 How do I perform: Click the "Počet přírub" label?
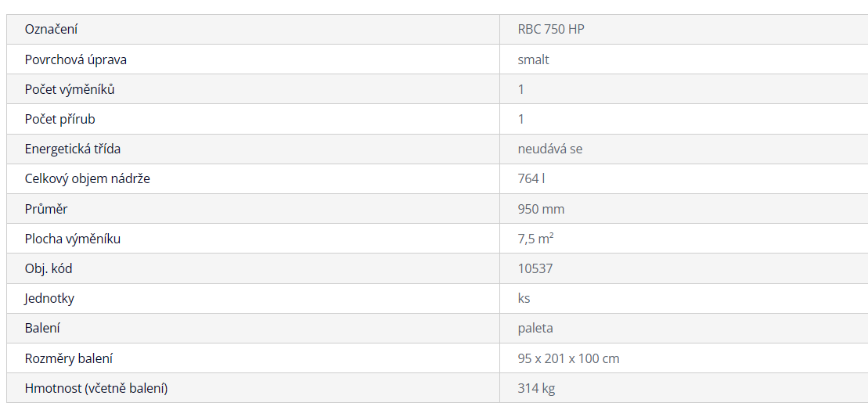(59, 119)
